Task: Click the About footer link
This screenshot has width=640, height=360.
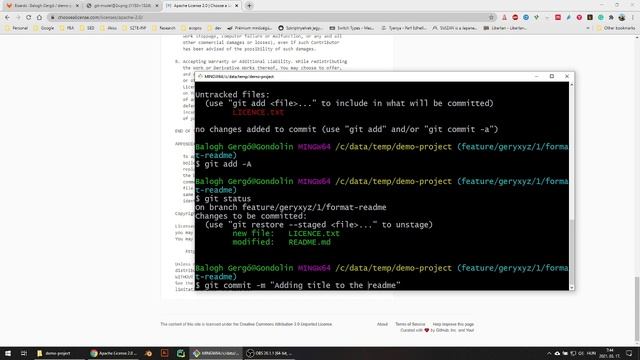Action: coord(382,324)
